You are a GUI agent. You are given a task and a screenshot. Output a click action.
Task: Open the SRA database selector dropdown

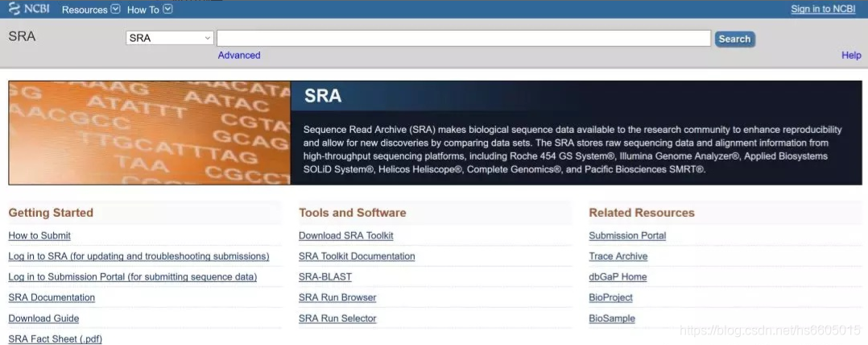pyautogui.click(x=169, y=38)
